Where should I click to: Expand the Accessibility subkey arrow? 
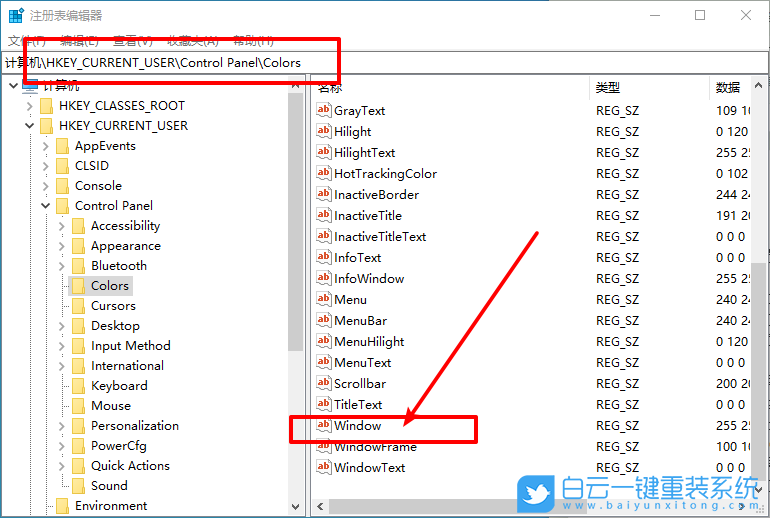click(62, 226)
